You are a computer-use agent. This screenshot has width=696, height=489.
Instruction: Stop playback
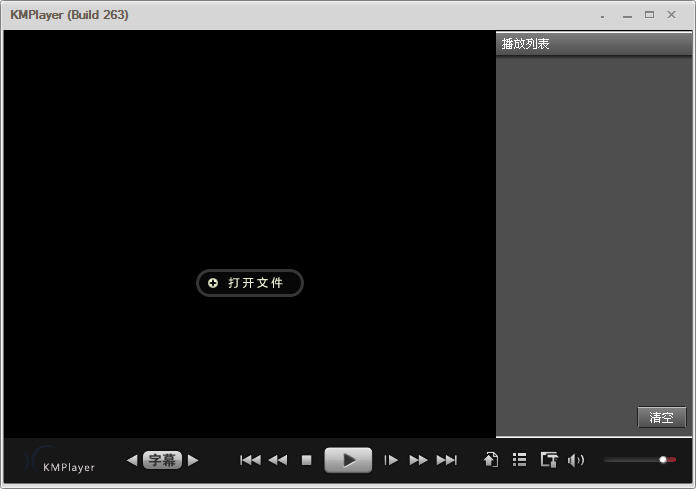[x=306, y=460]
